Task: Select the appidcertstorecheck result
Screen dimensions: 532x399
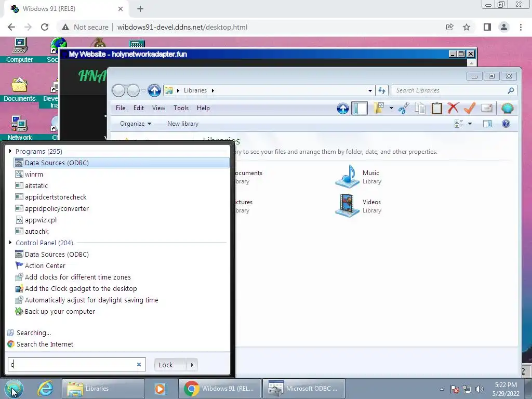Action: [122, 197]
